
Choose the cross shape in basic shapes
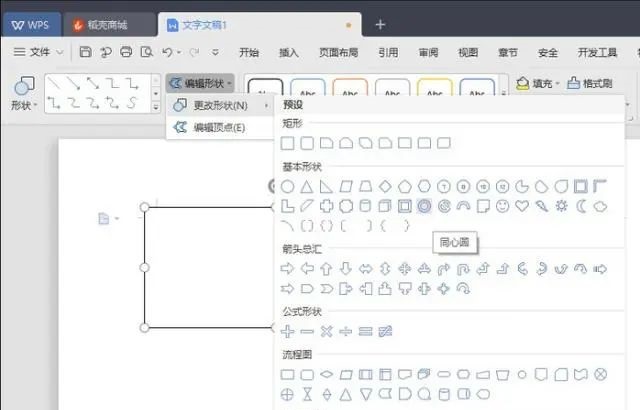(x=326, y=206)
